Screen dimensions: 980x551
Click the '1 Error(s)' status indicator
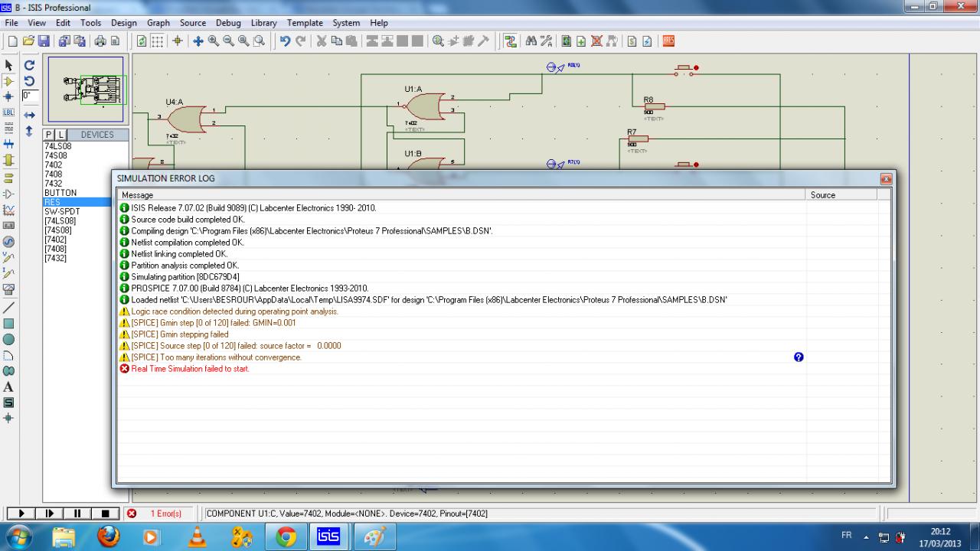click(x=165, y=514)
